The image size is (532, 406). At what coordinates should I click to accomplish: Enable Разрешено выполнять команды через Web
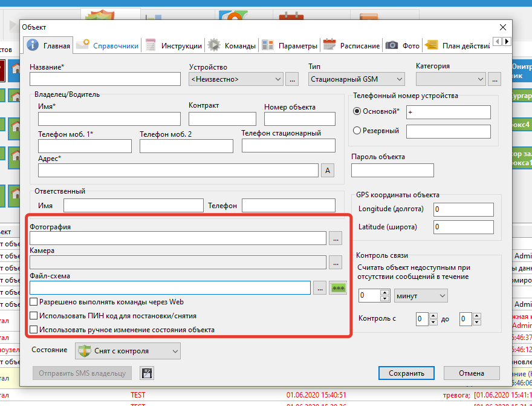(x=34, y=302)
